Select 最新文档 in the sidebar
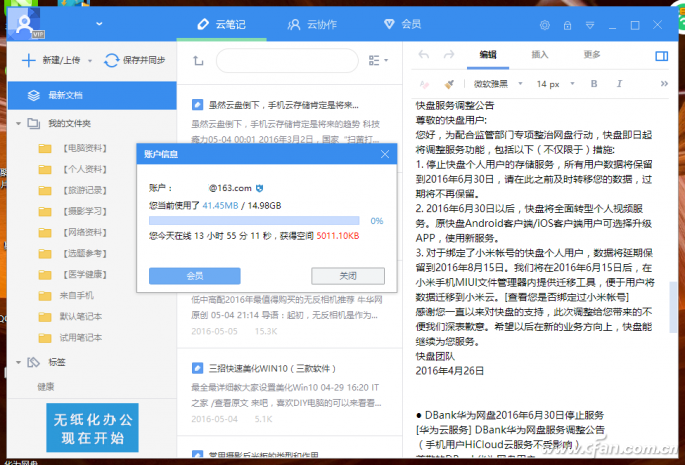Viewport: 685px width, 465px height. (x=92, y=95)
